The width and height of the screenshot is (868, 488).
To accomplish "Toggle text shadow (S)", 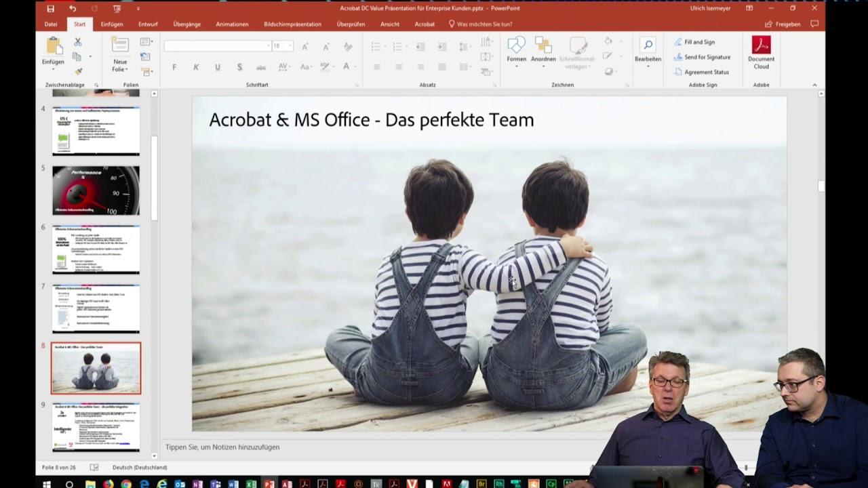I will tap(239, 67).
